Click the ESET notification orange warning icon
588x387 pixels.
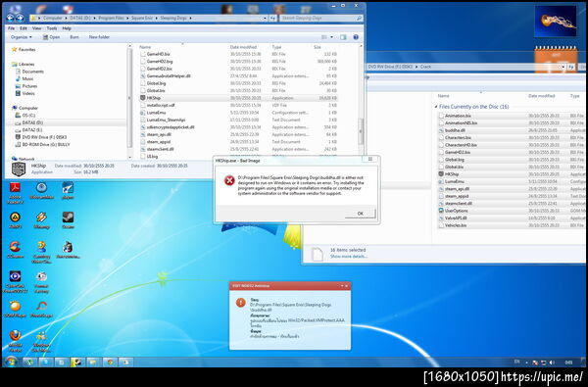click(241, 302)
